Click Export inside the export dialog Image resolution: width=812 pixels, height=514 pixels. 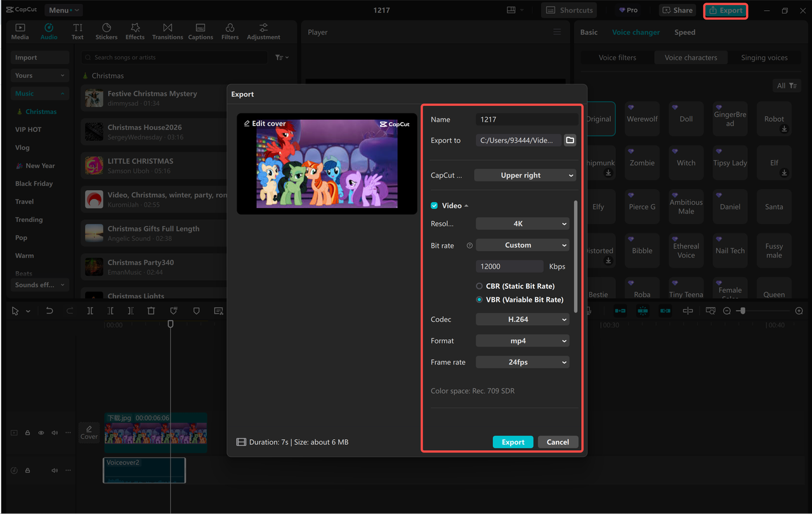click(x=513, y=442)
